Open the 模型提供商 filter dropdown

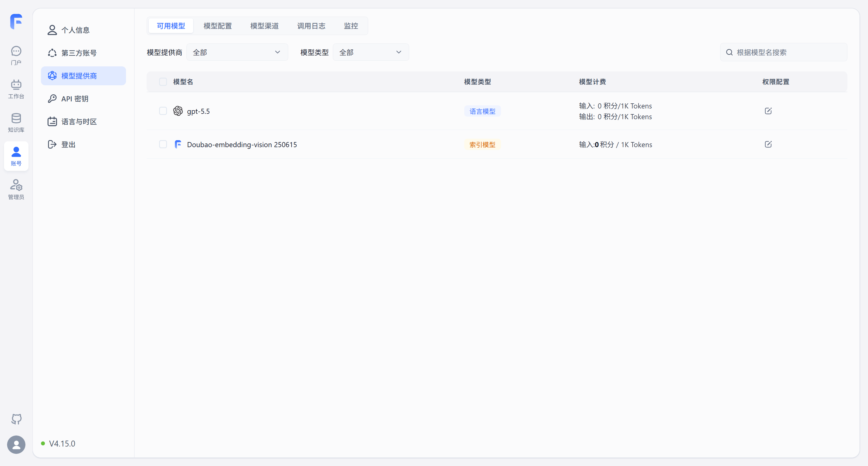237,52
